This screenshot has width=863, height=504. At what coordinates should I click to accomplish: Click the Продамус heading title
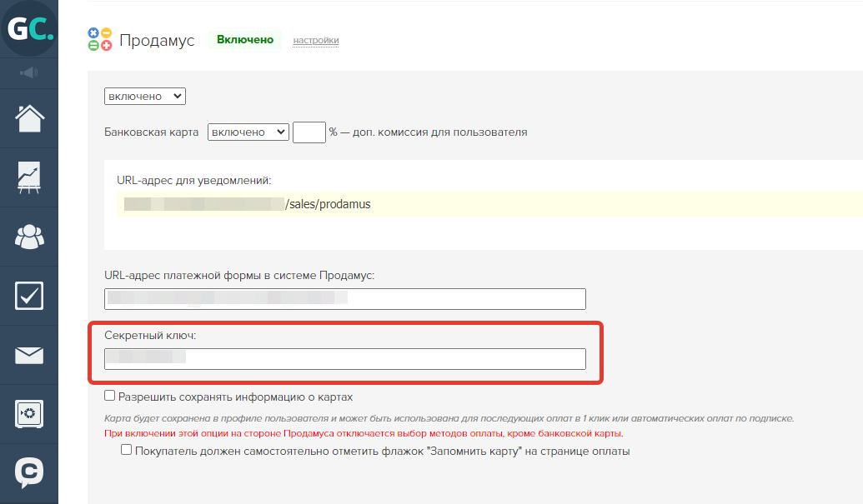point(157,41)
